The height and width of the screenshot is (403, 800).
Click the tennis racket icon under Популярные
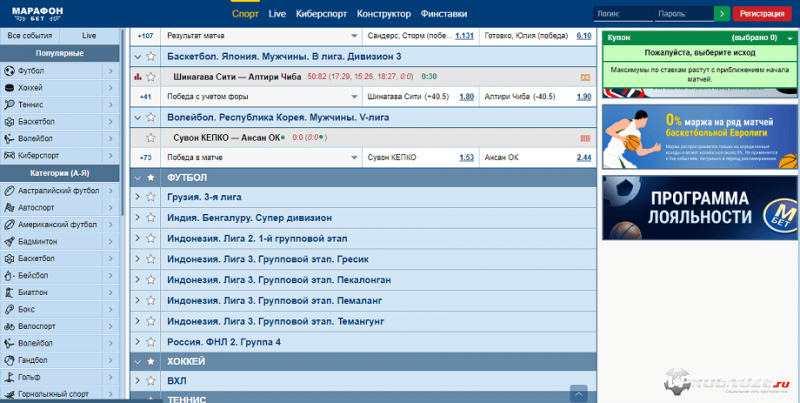point(9,105)
